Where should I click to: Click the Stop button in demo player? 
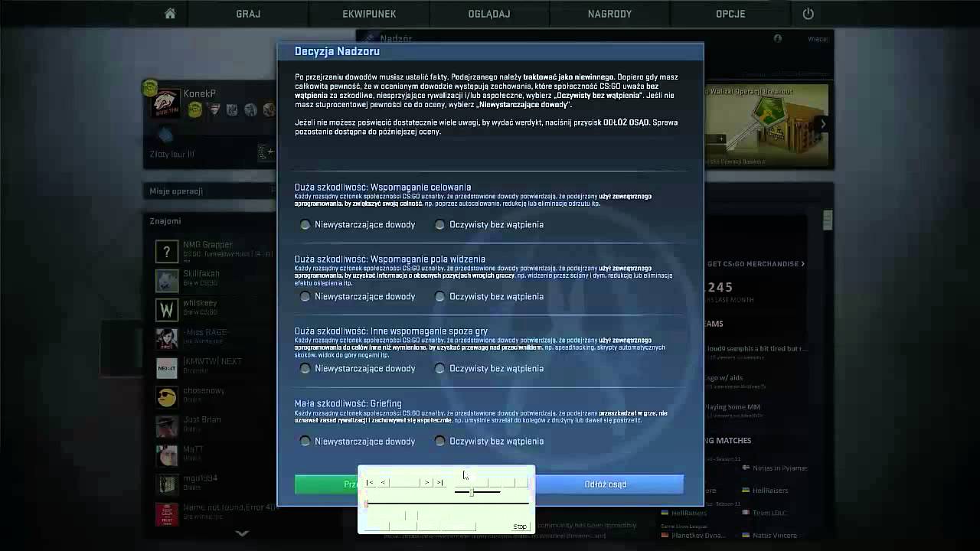click(520, 527)
